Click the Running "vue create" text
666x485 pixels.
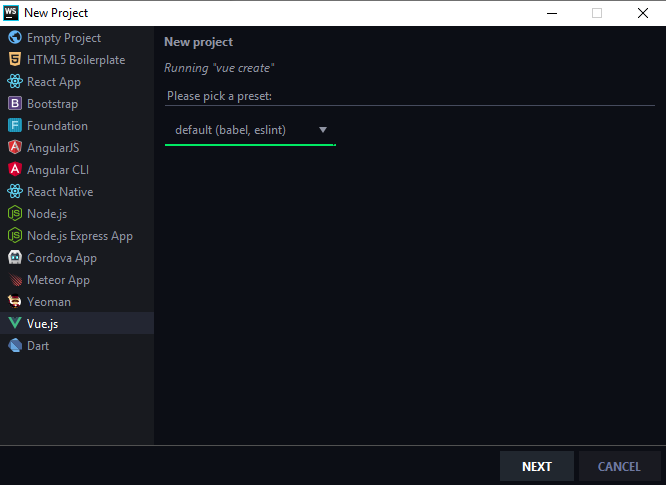pos(219,68)
